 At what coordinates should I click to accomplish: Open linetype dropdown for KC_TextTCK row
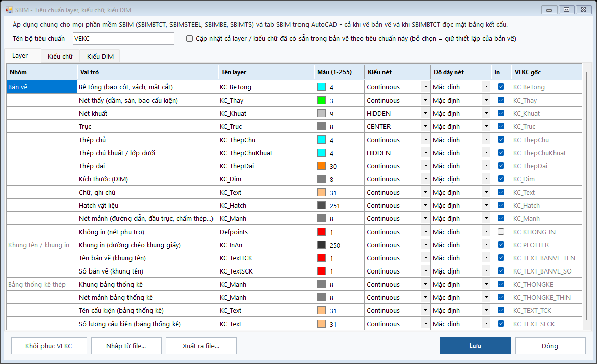pyautogui.click(x=425, y=258)
